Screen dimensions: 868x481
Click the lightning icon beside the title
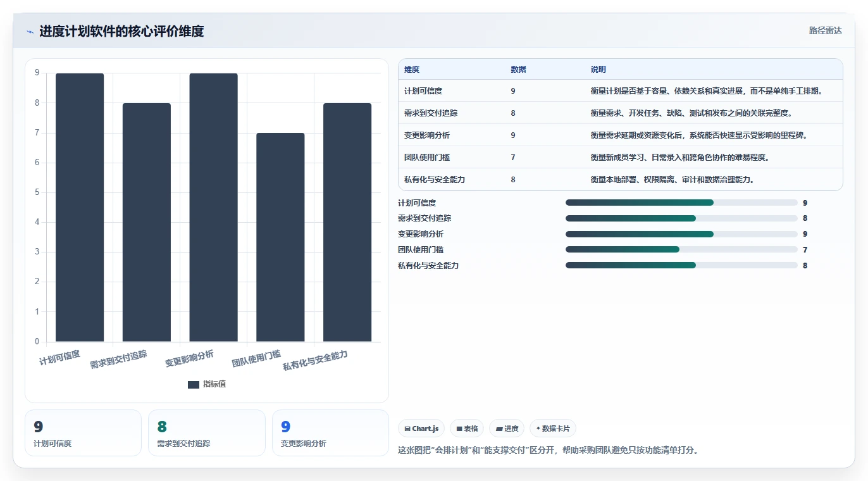30,32
